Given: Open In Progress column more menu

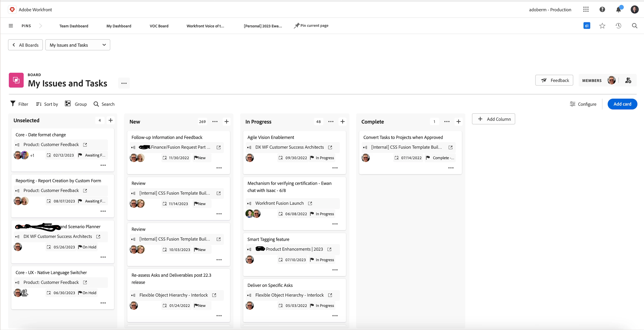Looking at the screenshot, I should (331, 122).
